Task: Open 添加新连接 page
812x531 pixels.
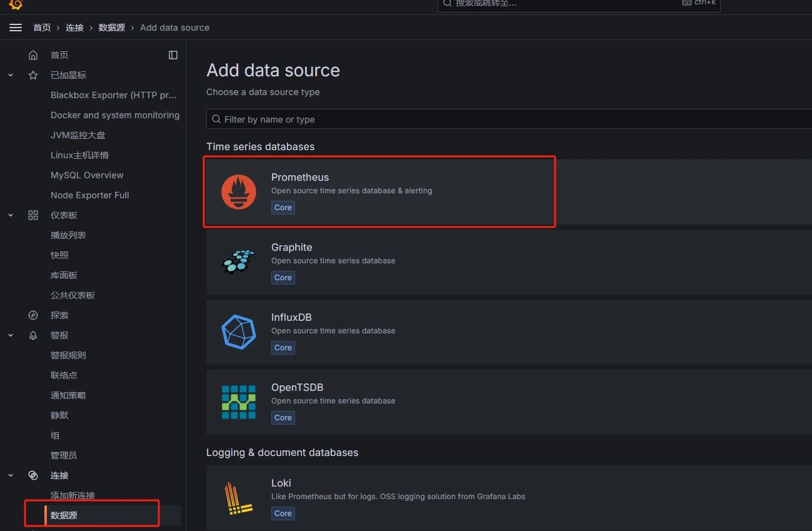Action: pyautogui.click(x=73, y=495)
